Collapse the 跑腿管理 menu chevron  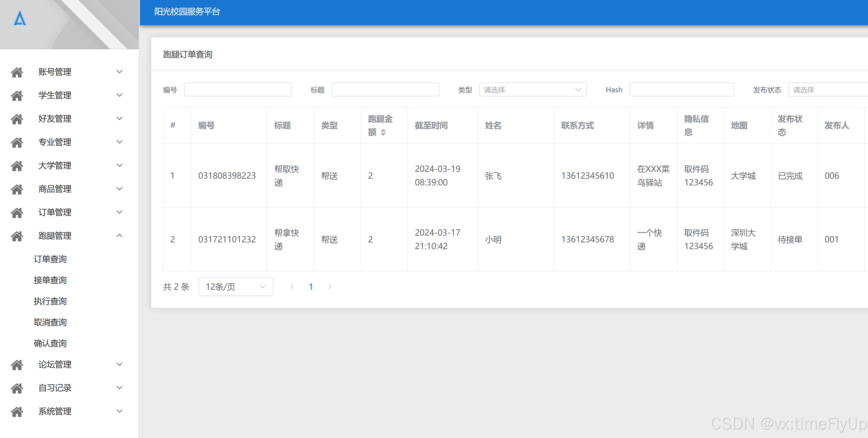pos(119,235)
